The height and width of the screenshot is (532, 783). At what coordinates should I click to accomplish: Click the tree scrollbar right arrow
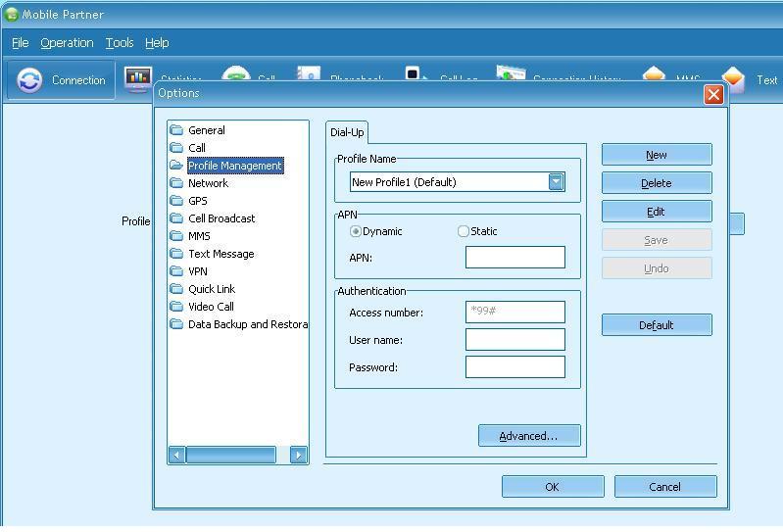tap(299, 455)
